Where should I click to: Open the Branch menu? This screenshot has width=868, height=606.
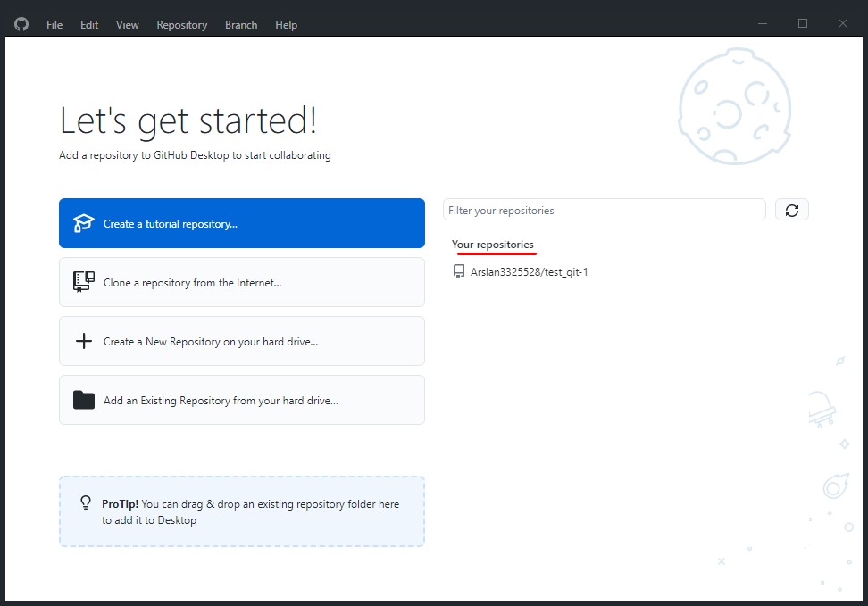[241, 25]
